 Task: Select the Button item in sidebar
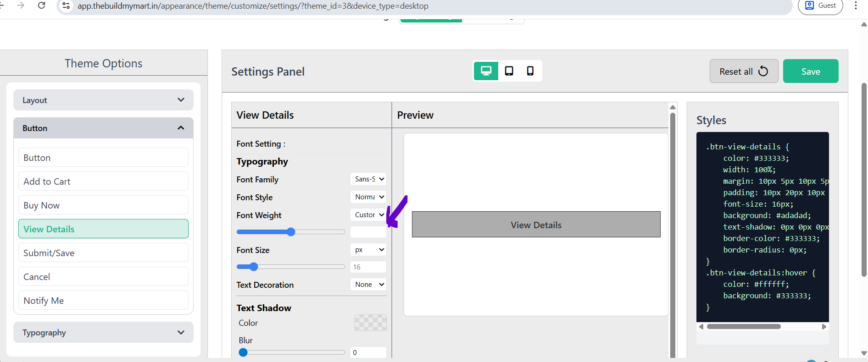pyautogui.click(x=103, y=158)
